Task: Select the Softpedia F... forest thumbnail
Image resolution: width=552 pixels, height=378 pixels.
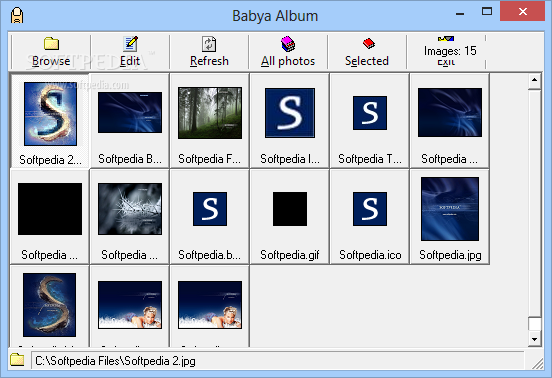Action: click(x=210, y=113)
